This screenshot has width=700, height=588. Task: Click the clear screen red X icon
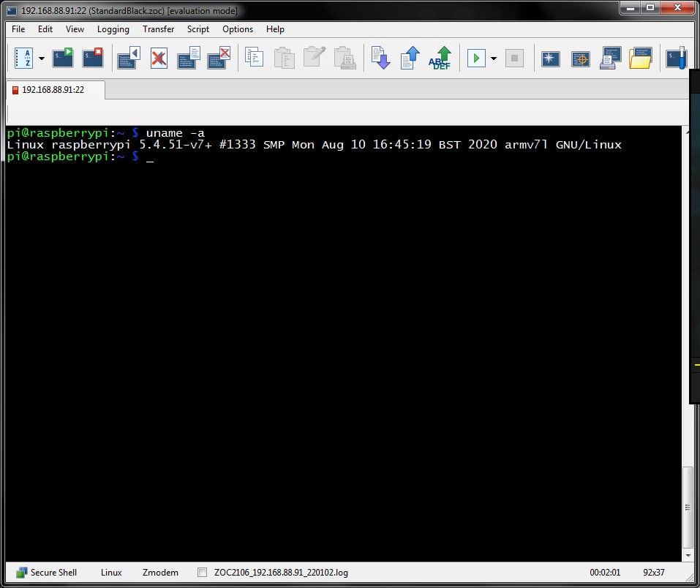159,59
